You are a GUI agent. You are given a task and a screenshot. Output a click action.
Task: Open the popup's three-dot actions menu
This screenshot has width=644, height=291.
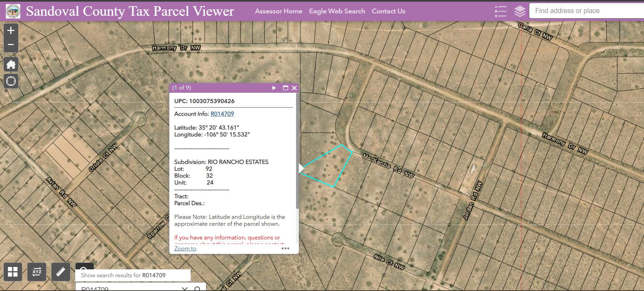point(285,248)
